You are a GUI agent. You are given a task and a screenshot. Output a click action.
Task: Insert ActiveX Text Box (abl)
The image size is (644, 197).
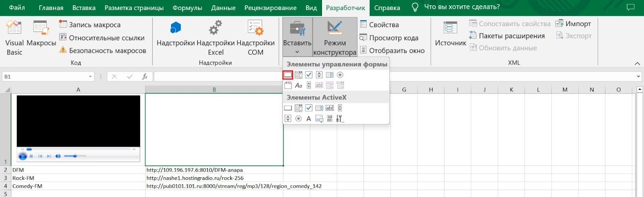pos(330,108)
